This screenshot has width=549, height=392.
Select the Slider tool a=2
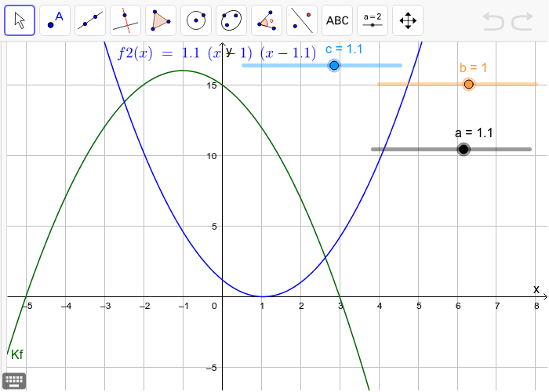pyautogui.click(x=373, y=20)
